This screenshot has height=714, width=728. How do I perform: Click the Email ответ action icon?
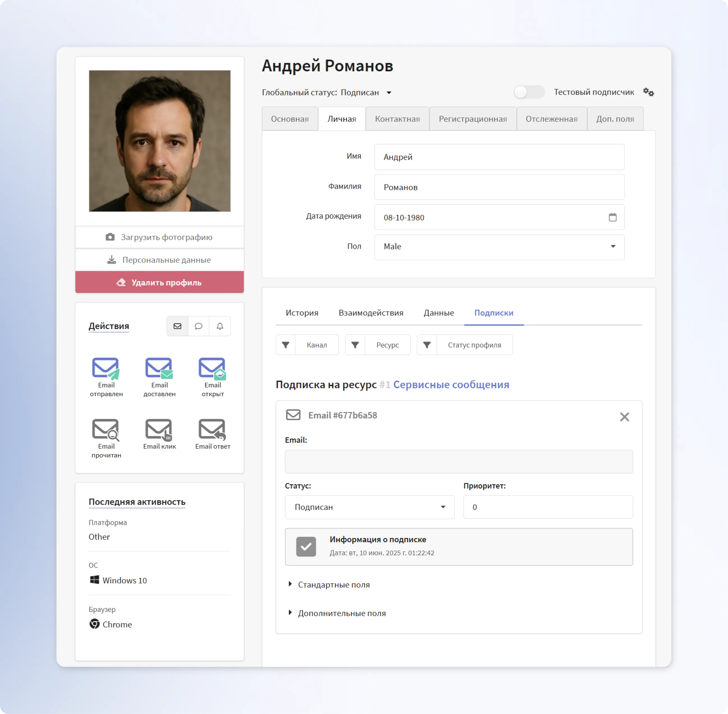coord(213,429)
